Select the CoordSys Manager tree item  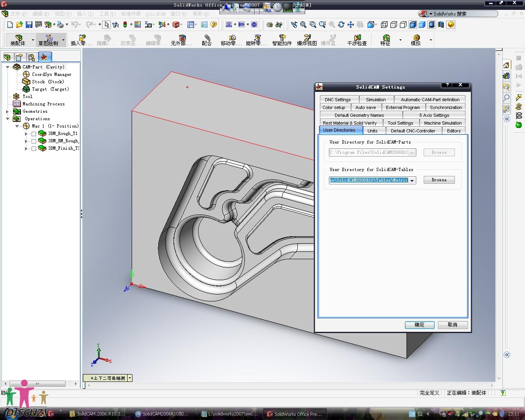51,74
